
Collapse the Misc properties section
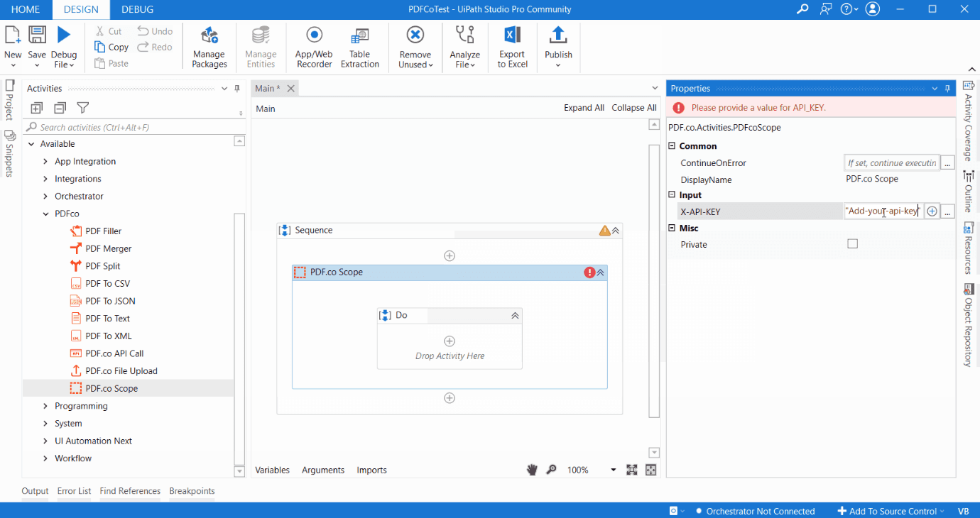(x=673, y=228)
